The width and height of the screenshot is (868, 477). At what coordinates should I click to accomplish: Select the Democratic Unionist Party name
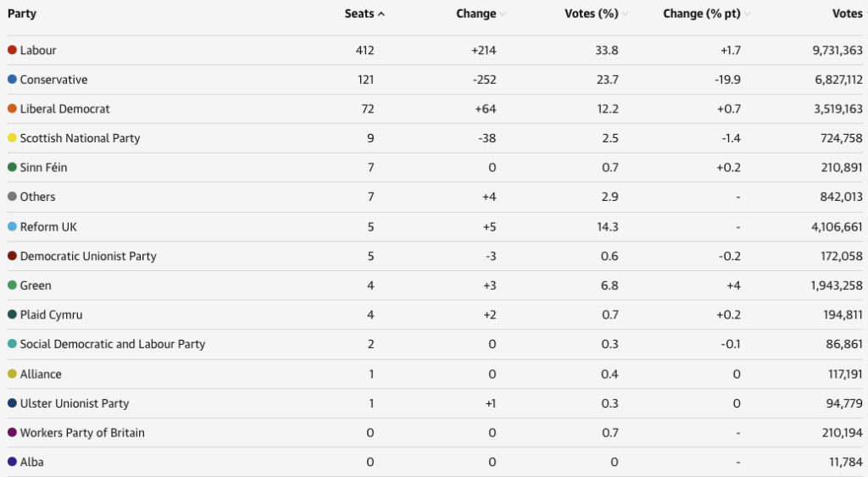pos(88,256)
